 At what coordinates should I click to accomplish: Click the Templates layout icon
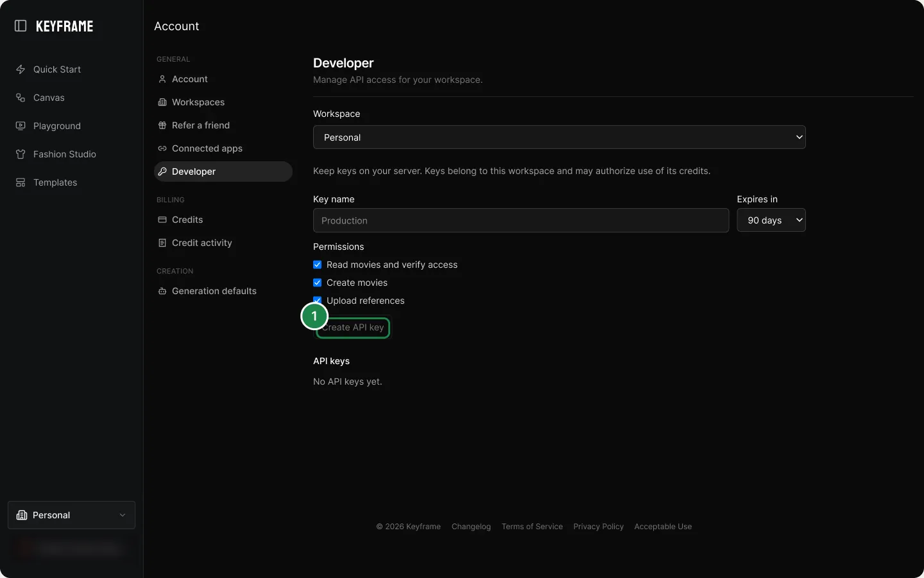pos(21,182)
